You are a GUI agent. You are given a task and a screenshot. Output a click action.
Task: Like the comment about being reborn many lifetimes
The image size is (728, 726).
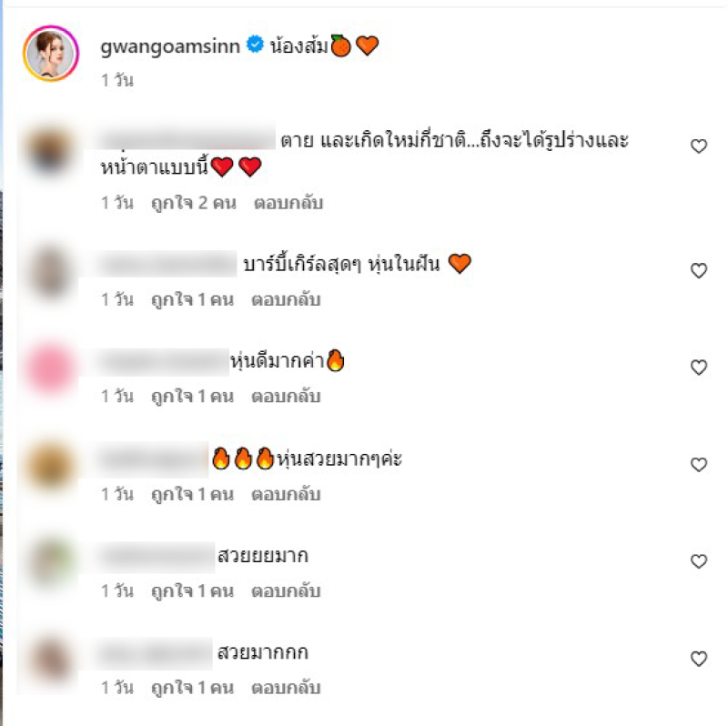point(698,146)
